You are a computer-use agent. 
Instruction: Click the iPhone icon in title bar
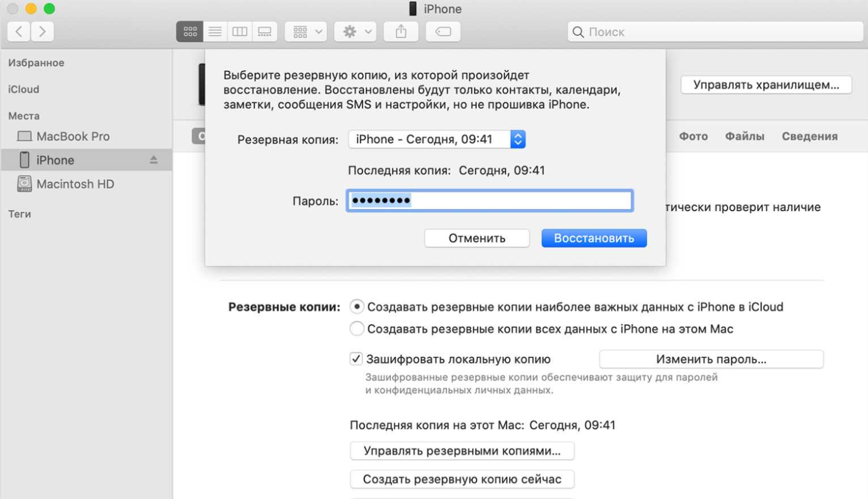(x=413, y=9)
